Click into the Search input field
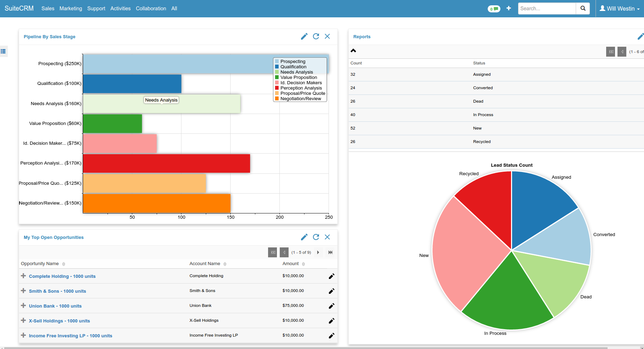644x349 pixels. point(546,8)
